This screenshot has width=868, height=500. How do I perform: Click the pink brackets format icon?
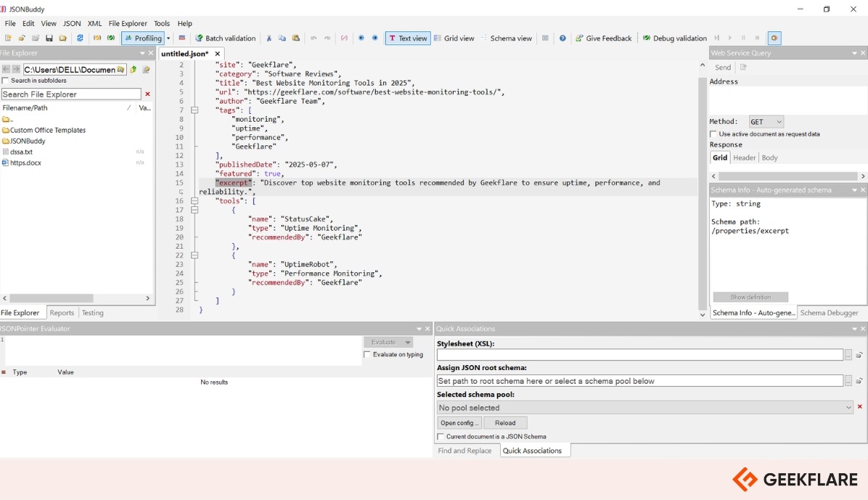click(344, 38)
